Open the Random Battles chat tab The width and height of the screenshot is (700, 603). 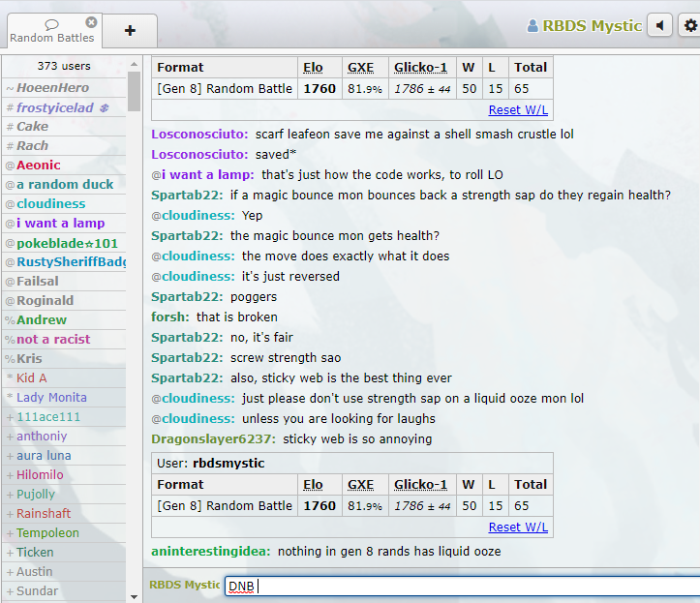tap(52, 31)
